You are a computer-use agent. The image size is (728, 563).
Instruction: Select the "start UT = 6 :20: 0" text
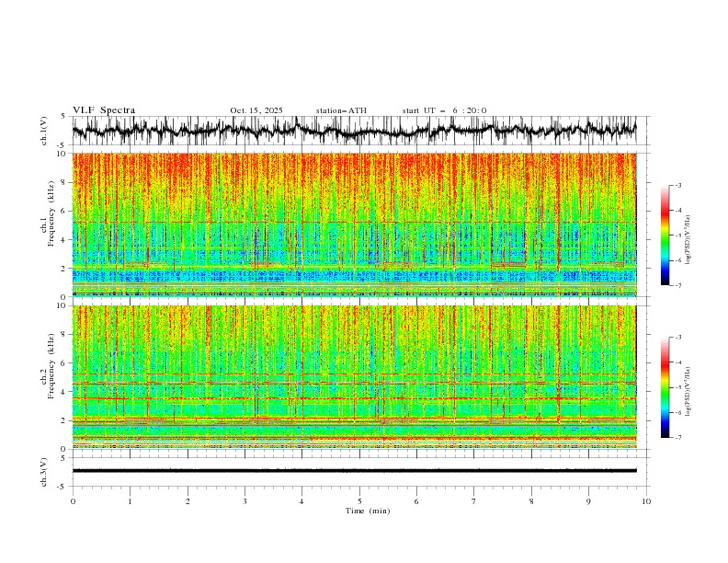444,110
